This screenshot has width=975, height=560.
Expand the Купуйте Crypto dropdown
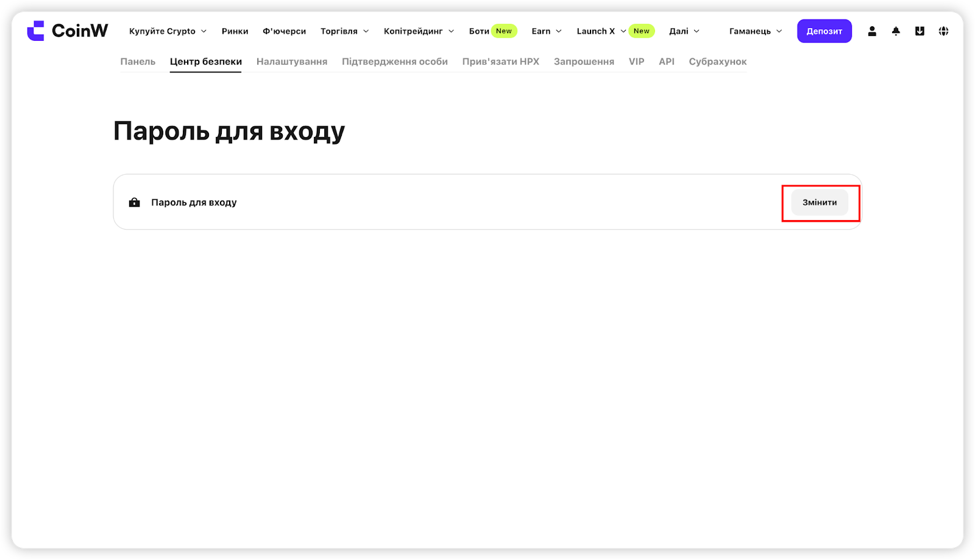pos(168,31)
